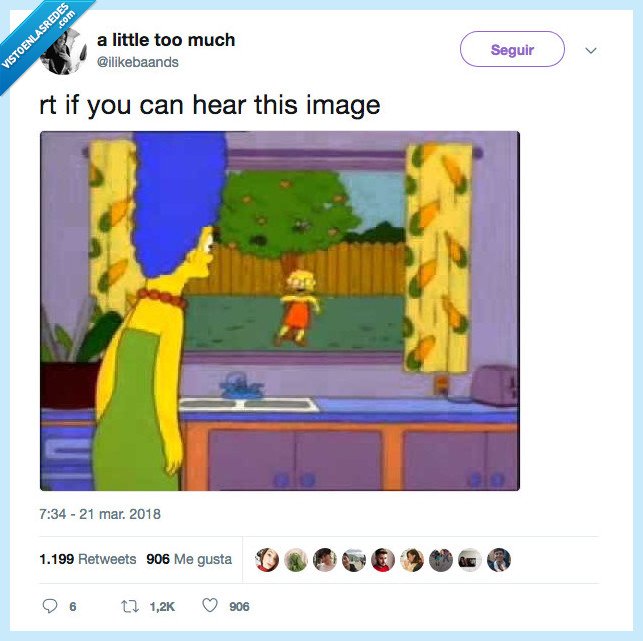Open the fifth liker avatar in the row
The height and width of the screenshot is (641, 643).
(x=383, y=560)
